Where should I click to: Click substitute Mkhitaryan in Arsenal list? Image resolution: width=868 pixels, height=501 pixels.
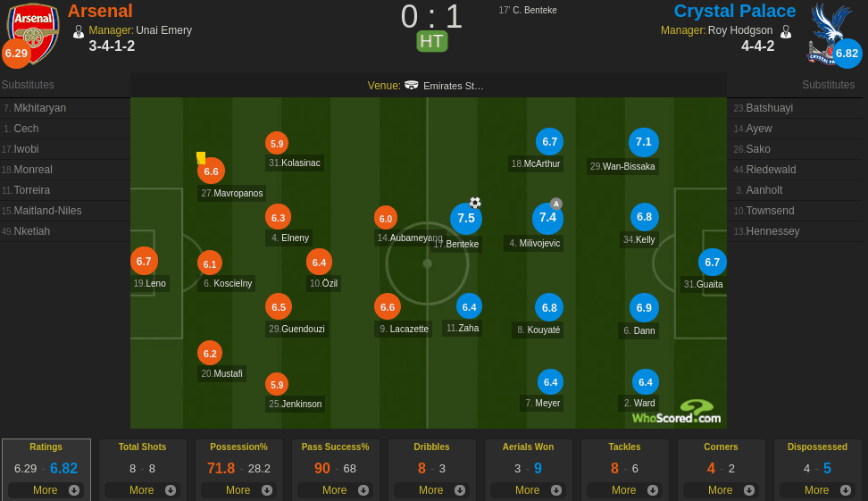coord(40,108)
